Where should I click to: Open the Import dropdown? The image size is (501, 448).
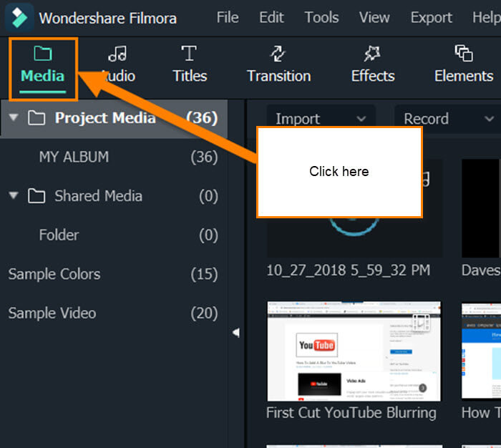point(321,119)
